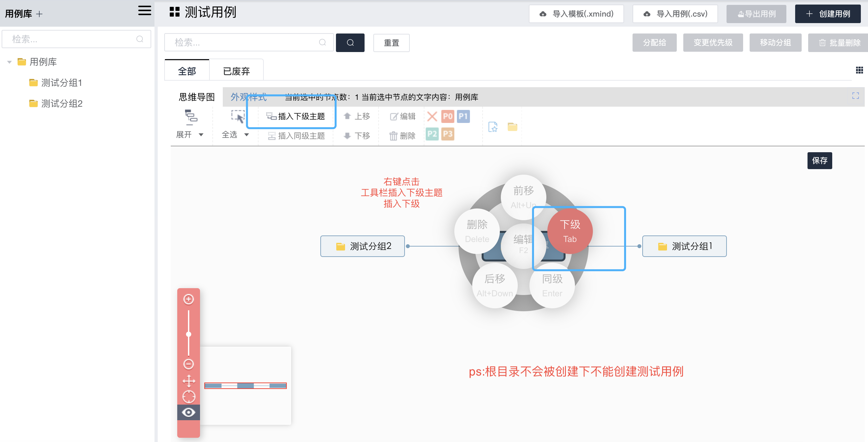Switch to the 已废弃 tab
The width and height of the screenshot is (868, 442).
pos(236,71)
